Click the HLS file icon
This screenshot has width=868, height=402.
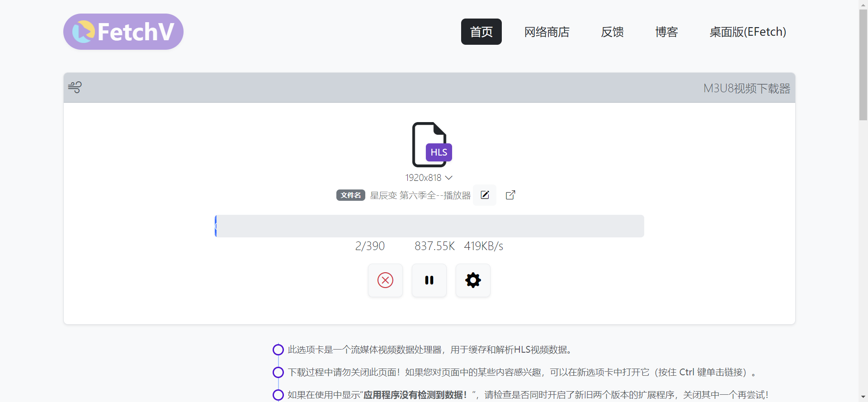(431, 145)
